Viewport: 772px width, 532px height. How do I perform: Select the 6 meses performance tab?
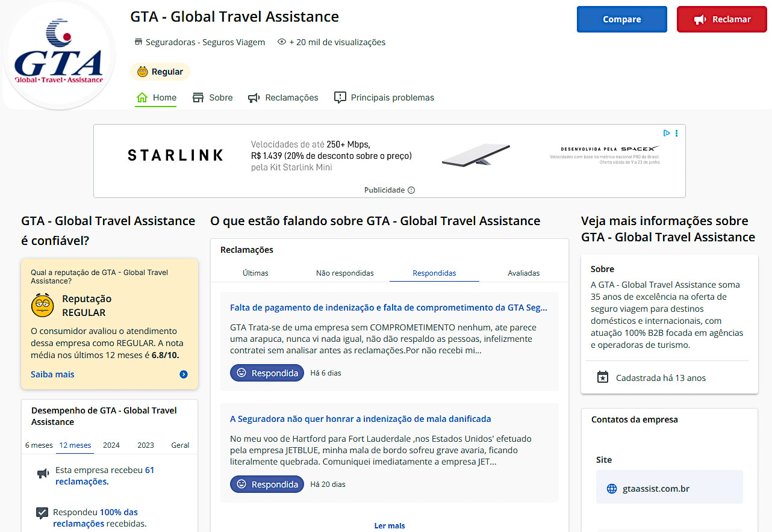coord(39,445)
